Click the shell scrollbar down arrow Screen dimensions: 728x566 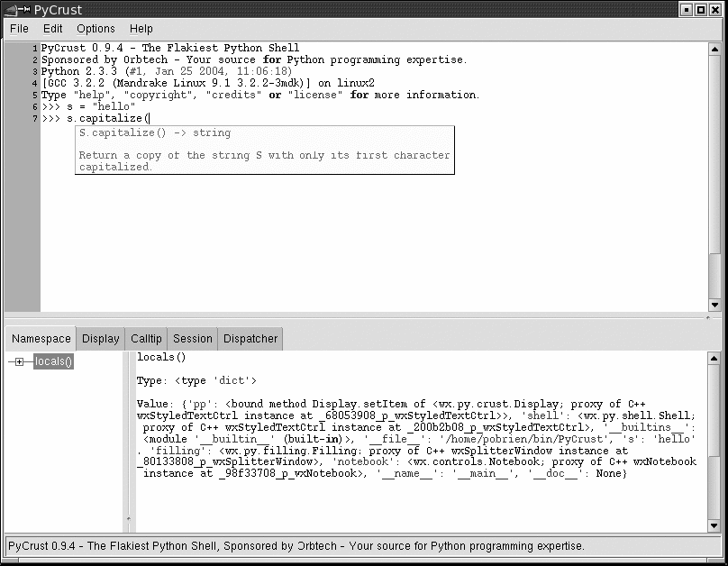714,305
